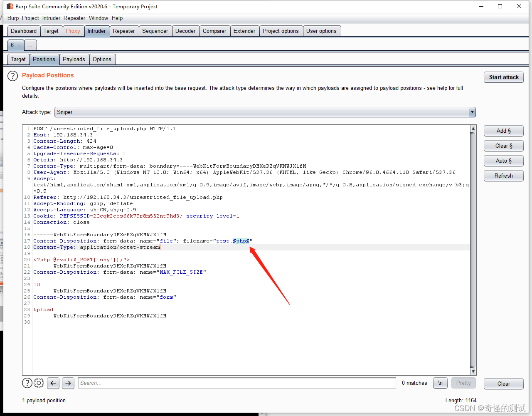Image resolution: width=532 pixels, height=416 pixels.
Task: Click the Upload value on line 28
Action: 43,310
